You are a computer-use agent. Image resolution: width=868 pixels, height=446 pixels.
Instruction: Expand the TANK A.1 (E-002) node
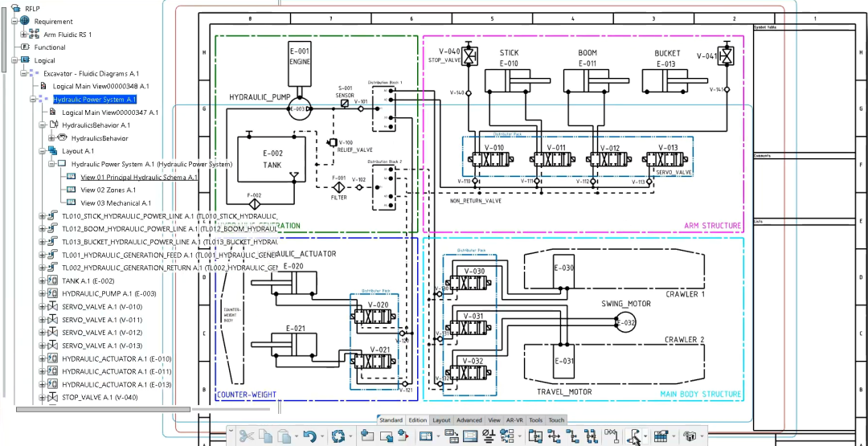(x=42, y=280)
